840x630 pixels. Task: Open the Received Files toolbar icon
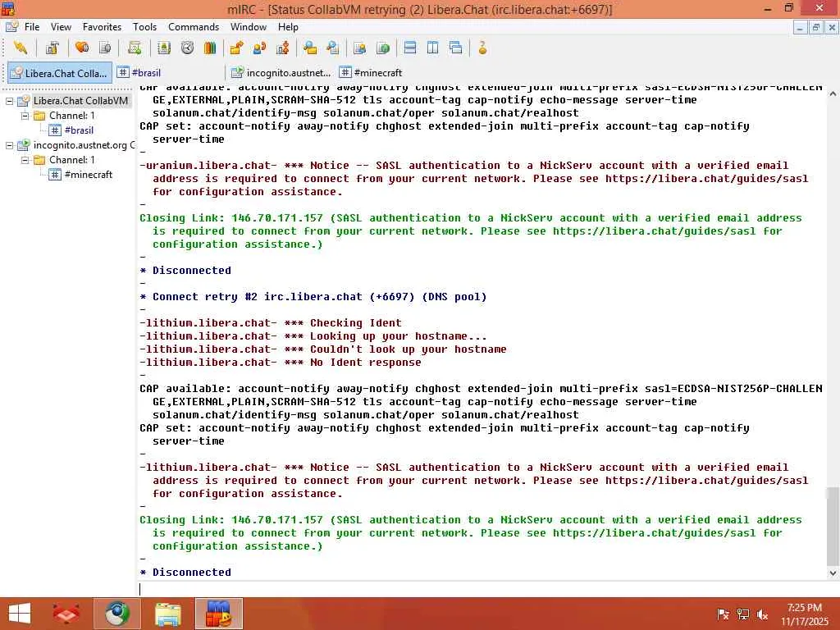click(309, 48)
